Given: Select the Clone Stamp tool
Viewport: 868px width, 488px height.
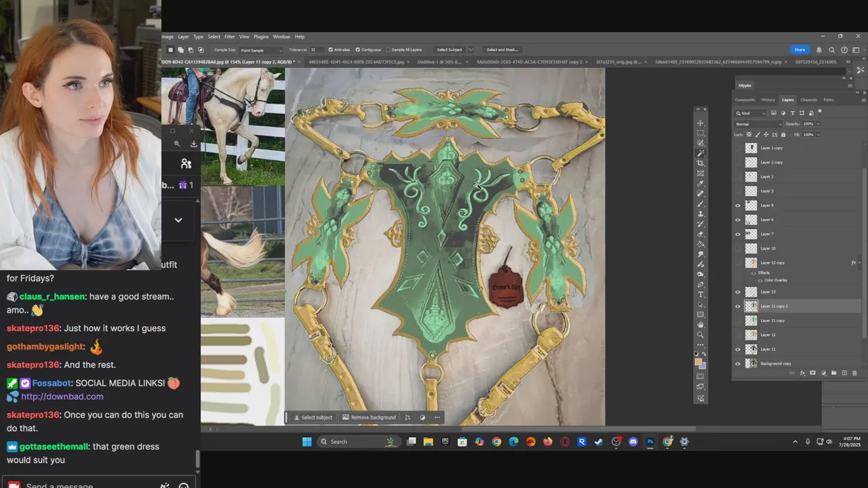Looking at the screenshot, I should pyautogui.click(x=701, y=214).
